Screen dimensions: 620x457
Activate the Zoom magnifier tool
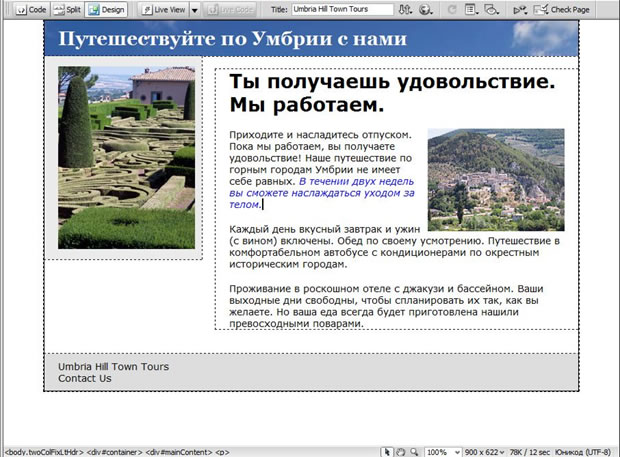point(414,452)
